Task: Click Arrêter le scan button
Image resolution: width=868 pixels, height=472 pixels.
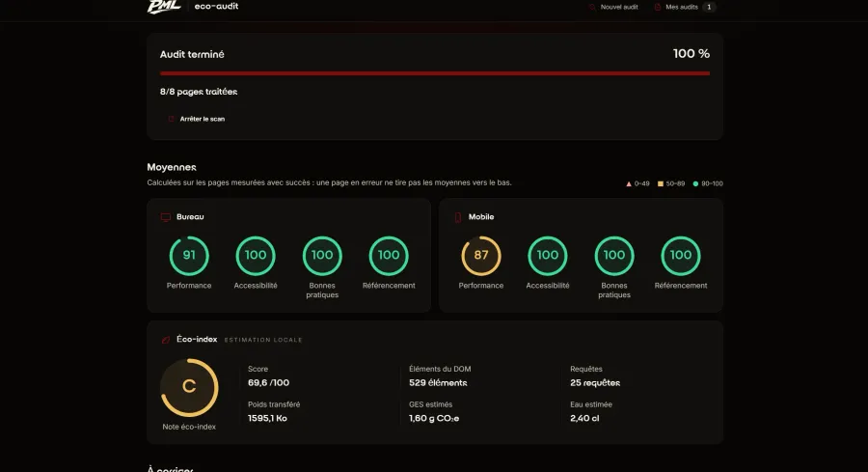Action: [x=197, y=119]
